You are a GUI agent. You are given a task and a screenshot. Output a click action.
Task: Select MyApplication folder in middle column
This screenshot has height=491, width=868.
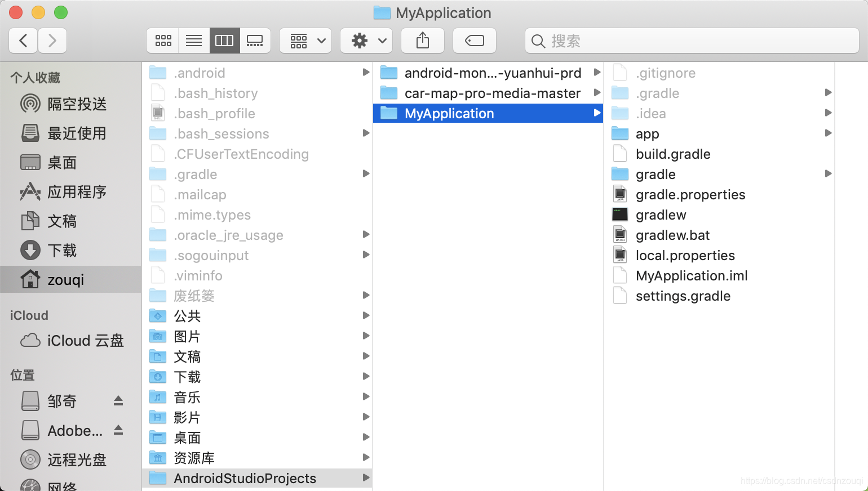[488, 113]
